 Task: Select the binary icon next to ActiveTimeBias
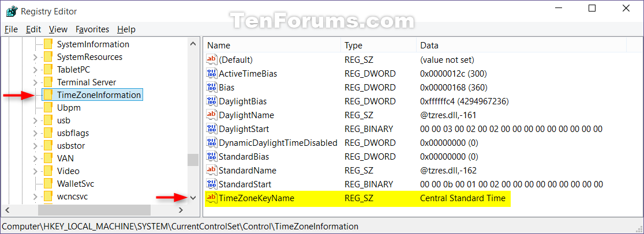tap(212, 74)
